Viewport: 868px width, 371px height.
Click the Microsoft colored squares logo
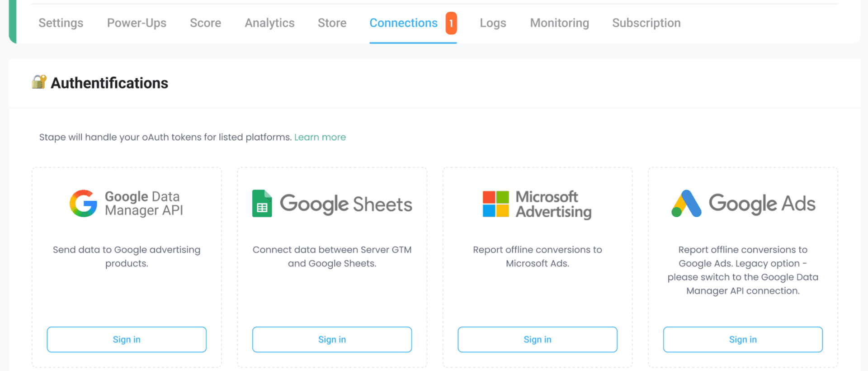495,203
